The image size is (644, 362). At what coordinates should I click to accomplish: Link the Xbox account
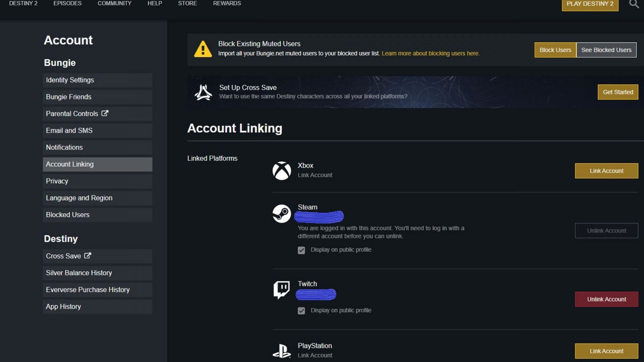pos(606,171)
